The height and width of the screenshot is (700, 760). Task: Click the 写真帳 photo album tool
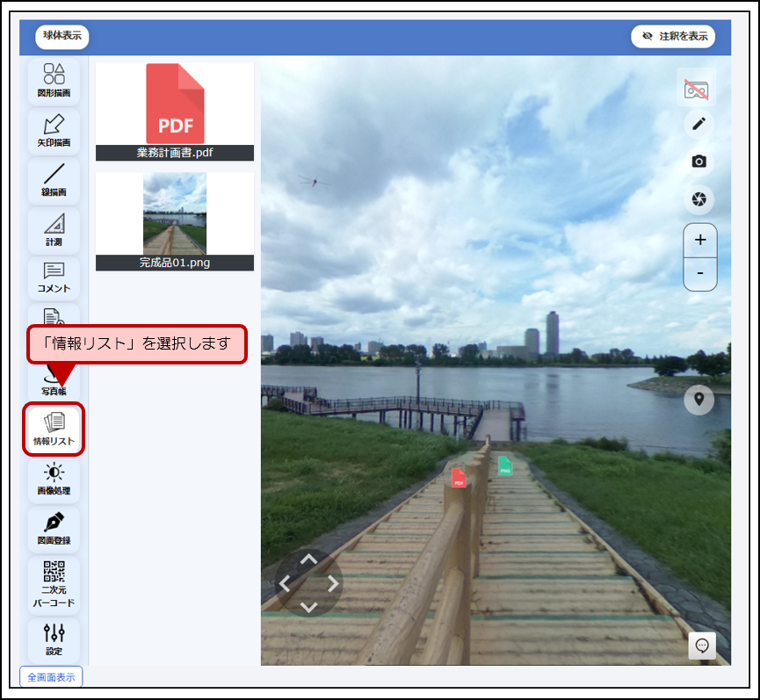54,385
